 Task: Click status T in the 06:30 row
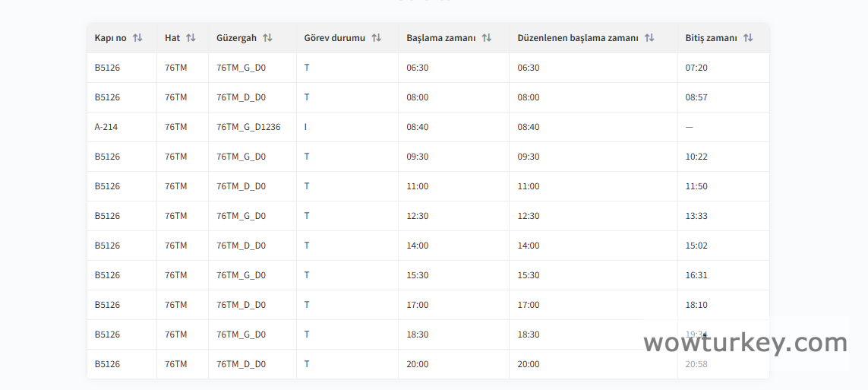307,68
